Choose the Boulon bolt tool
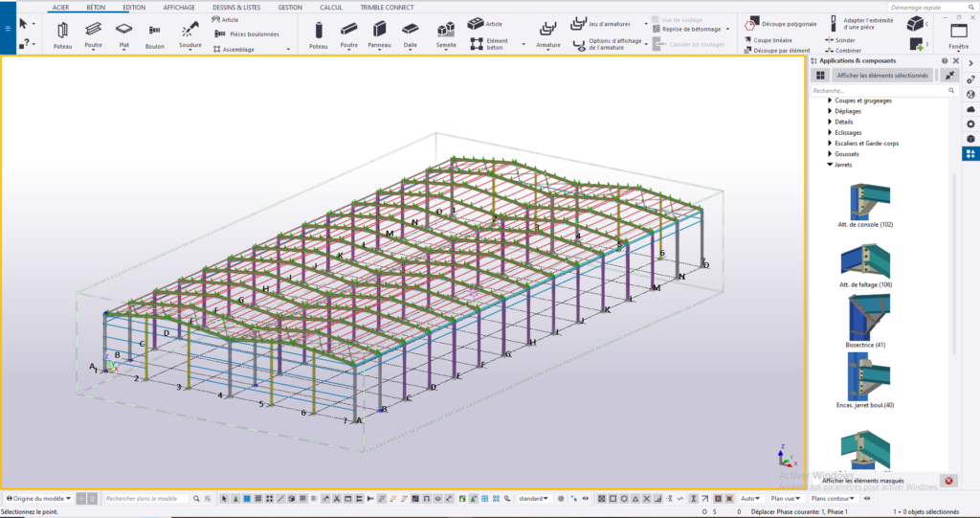The width and height of the screenshot is (980, 518). [154, 35]
